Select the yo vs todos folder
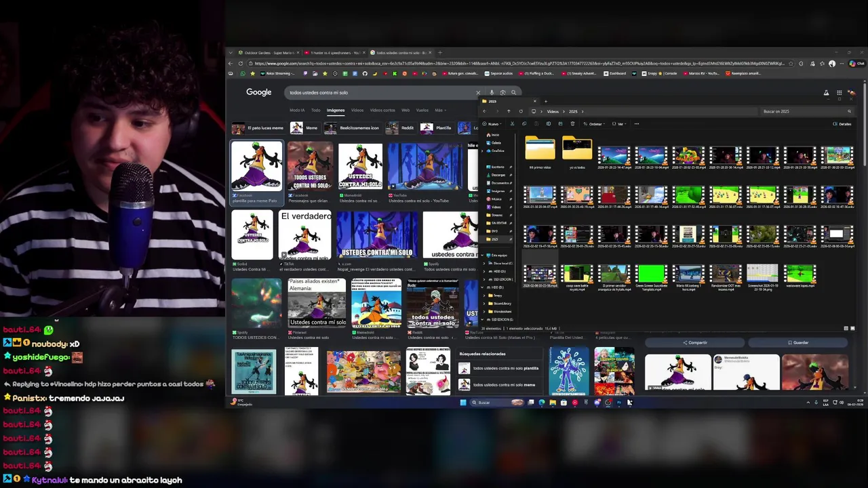 (x=577, y=152)
